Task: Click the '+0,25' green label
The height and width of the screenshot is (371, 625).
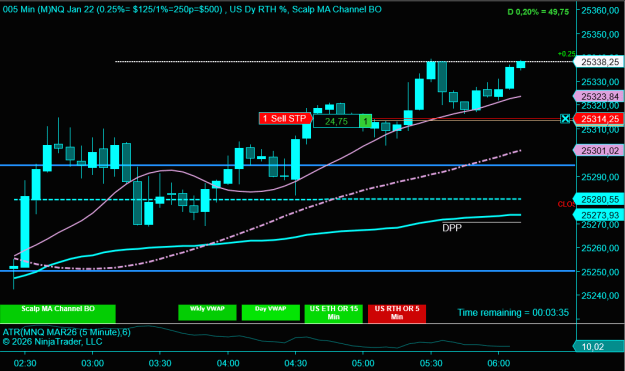Action: pos(566,54)
